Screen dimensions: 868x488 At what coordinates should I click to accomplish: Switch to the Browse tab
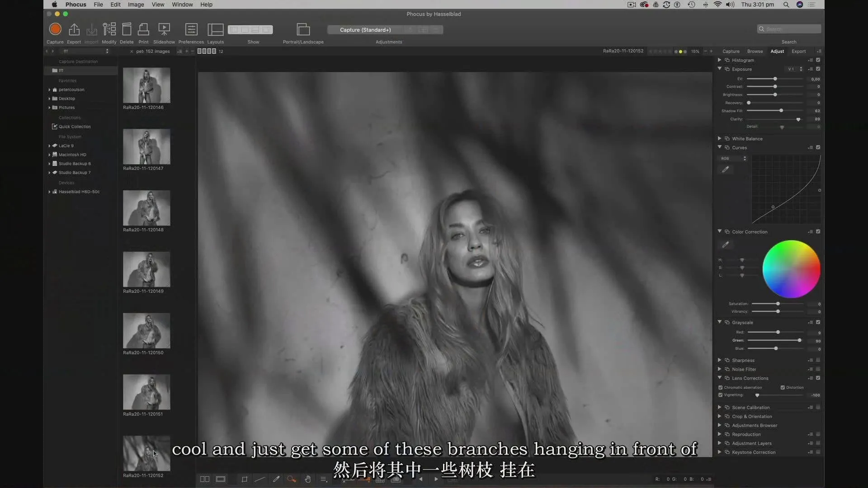pyautogui.click(x=755, y=51)
